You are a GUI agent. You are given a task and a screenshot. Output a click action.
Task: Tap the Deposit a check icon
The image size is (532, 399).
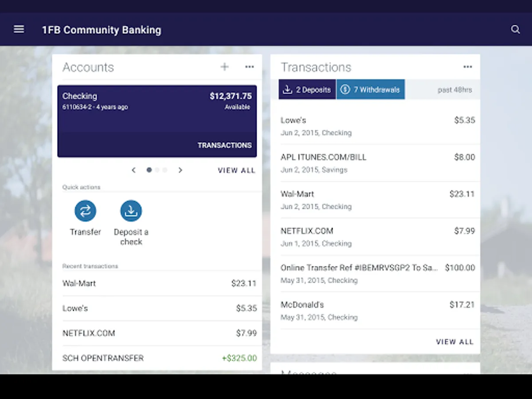coord(131,211)
